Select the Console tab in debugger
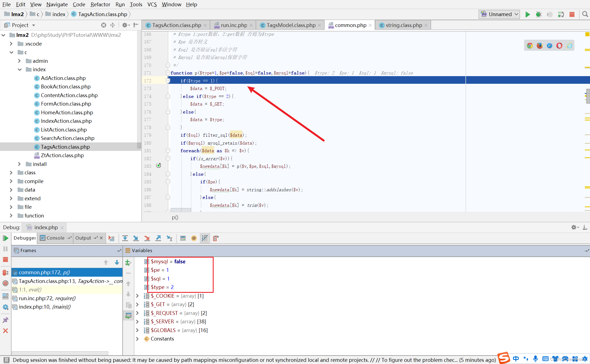The width and height of the screenshot is (590, 364). click(55, 238)
